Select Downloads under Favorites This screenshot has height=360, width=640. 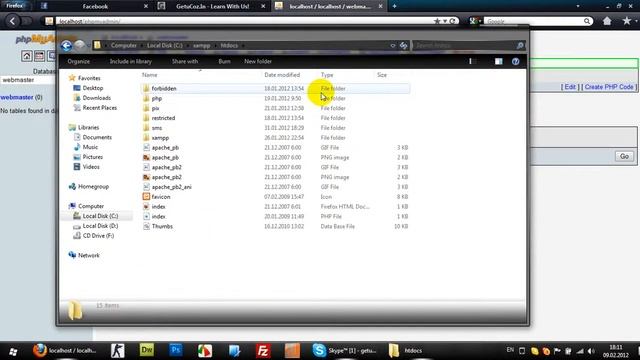[97, 98]
